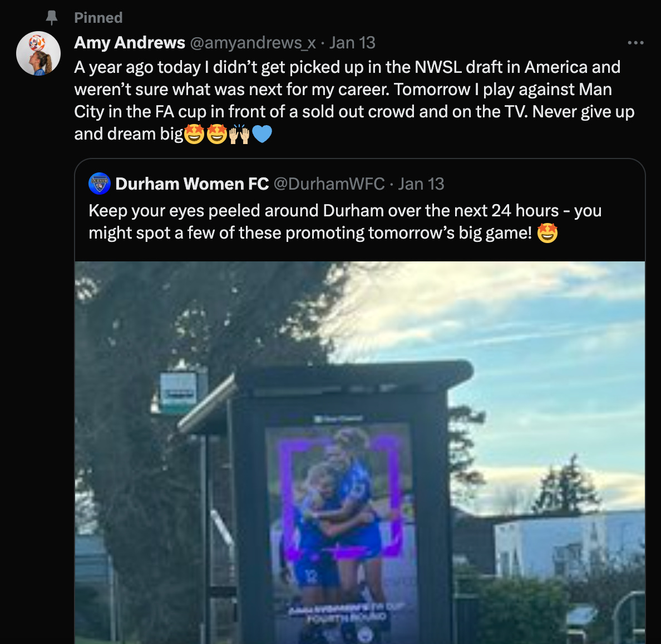Open Durham Women FC name link
661x644 pixels.
click(x=192, y=184)
